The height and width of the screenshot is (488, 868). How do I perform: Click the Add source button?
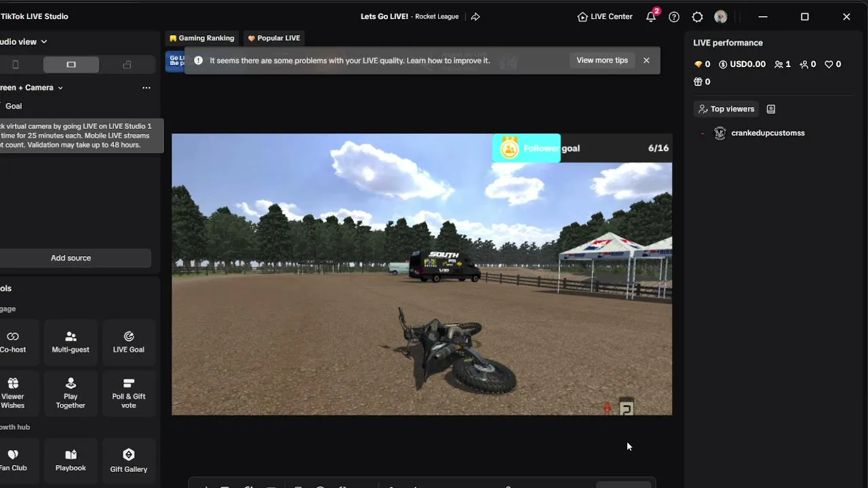click(71, 258)
